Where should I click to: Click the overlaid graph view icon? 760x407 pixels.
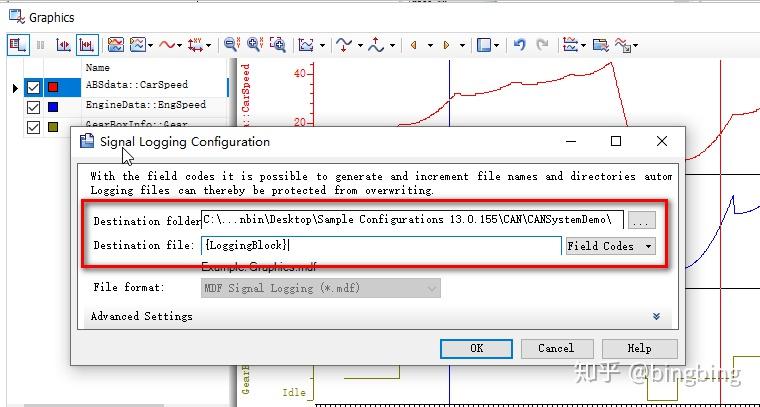(x=115, y=45)
